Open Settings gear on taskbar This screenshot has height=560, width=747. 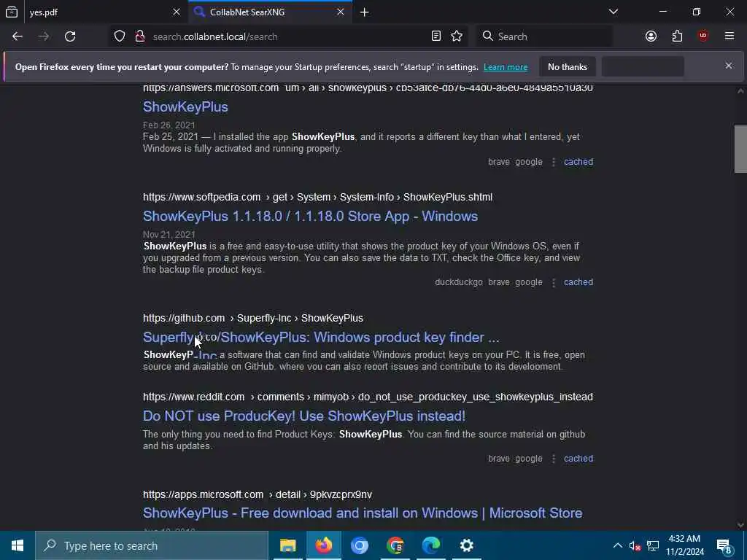tap(466, 545)
